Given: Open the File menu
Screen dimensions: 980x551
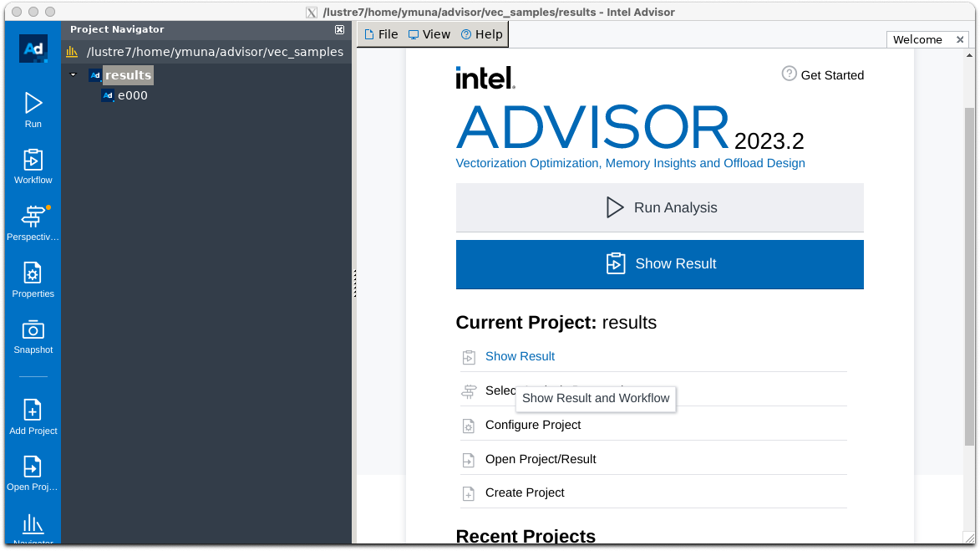Looking at the screenshot, I should tap(380, 33).
